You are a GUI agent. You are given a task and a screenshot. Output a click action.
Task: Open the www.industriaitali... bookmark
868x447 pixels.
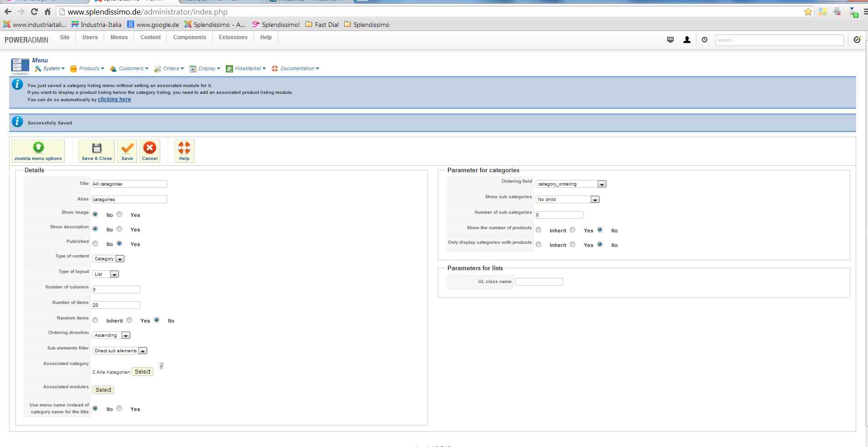pyautogui.click(x=35, y=25)
